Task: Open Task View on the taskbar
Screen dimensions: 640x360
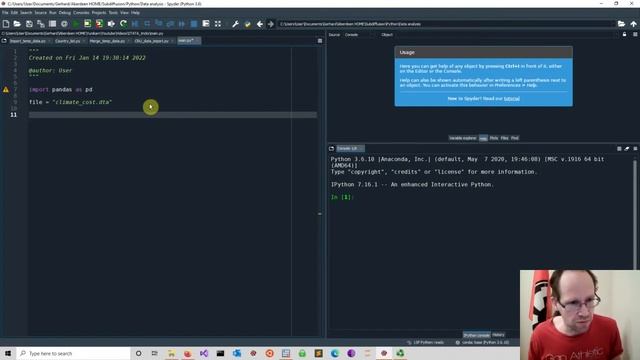Action: point(155,353)
